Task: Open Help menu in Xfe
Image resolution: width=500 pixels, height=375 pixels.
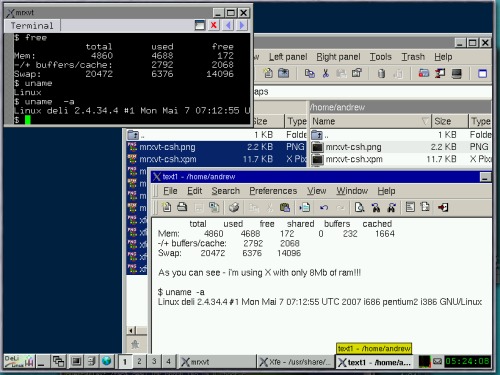Action: (x=443, y=57)
